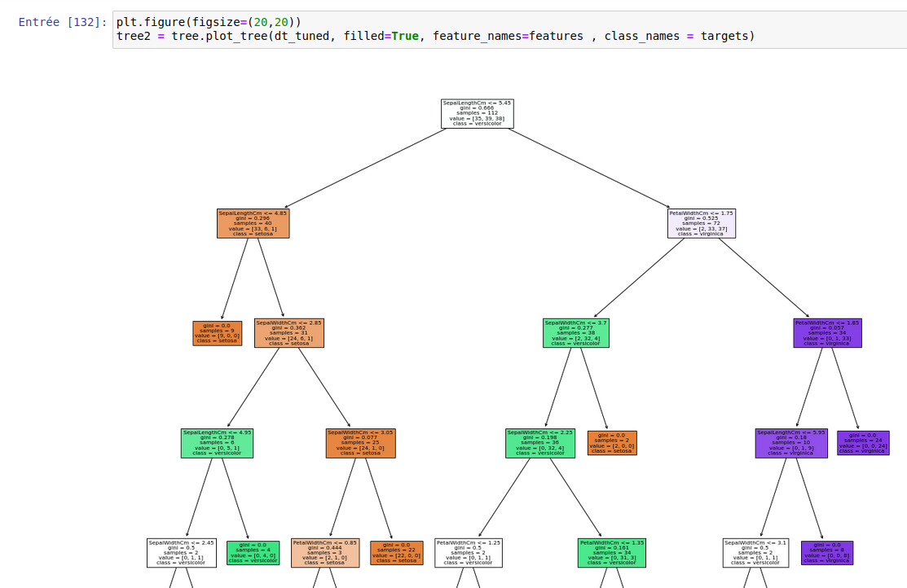This screenshot has height=588, width=907.
Task: Click the root node SepalLengthCm <= 5.45
Action: [477, 114]
